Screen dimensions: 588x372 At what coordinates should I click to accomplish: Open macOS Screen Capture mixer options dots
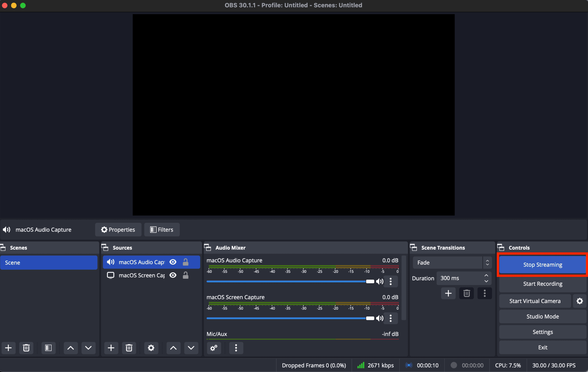pos(391,318)
